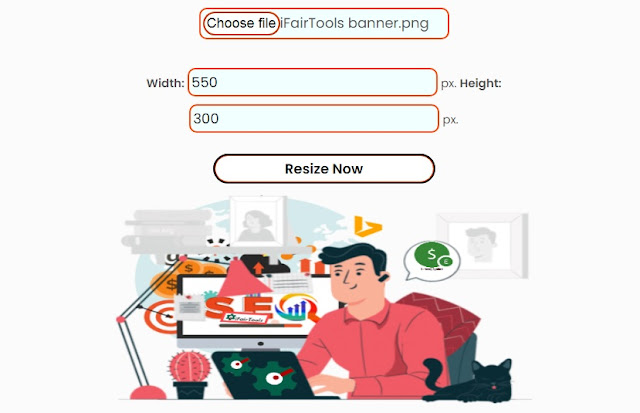Click the selected file name iFairTools banner.png
Image resolution: width=640 pixels, height=413 pixels.
click(x=354, y=23)
